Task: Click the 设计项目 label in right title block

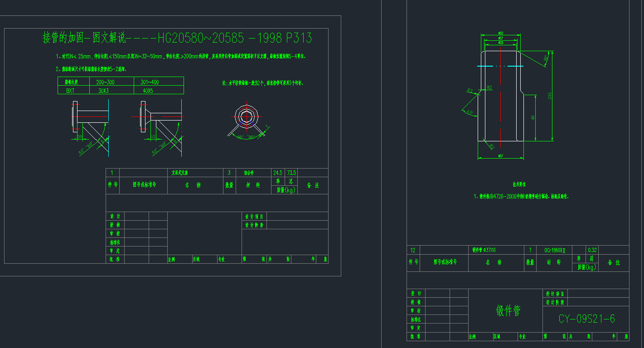Action: [555, 294]
